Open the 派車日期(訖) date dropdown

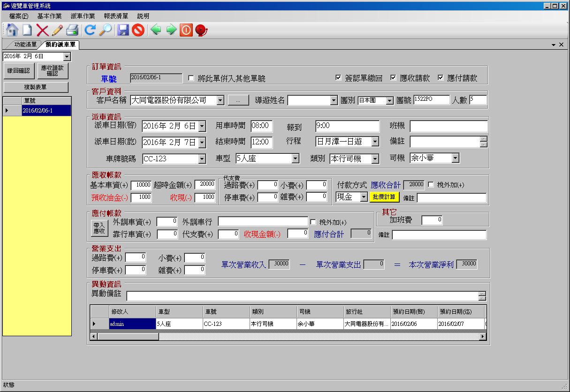tap(202, 143)
